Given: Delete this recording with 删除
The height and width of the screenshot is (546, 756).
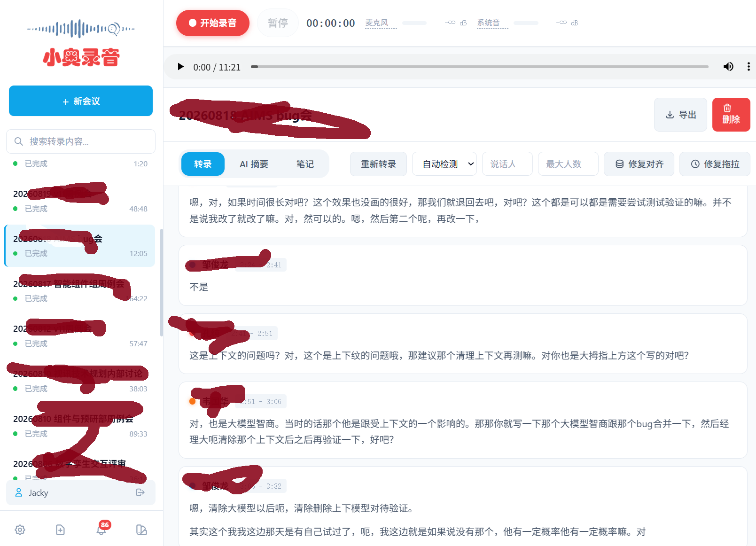Looking at the screenshot, I should coord(731,115).
